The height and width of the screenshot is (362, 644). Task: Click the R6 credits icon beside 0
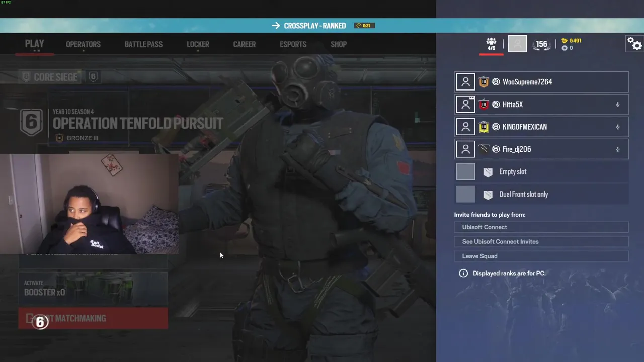(565, 48)
